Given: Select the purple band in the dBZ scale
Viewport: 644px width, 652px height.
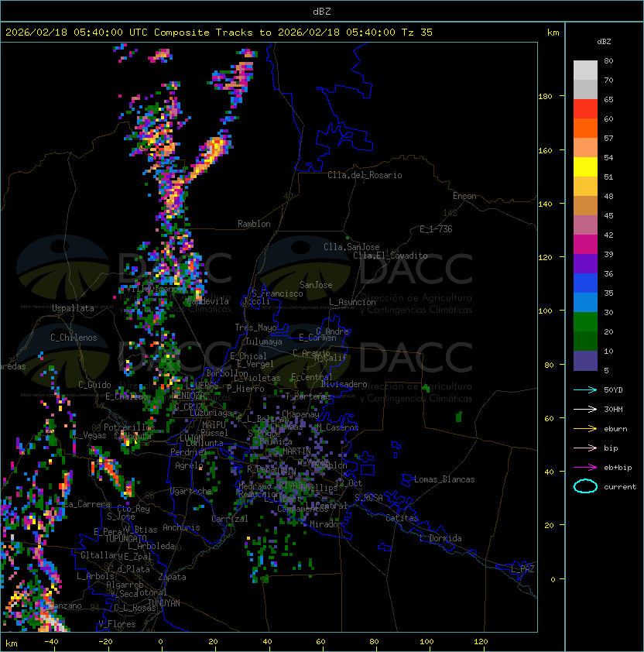Looking at the screenshot, I should point(585,263).
